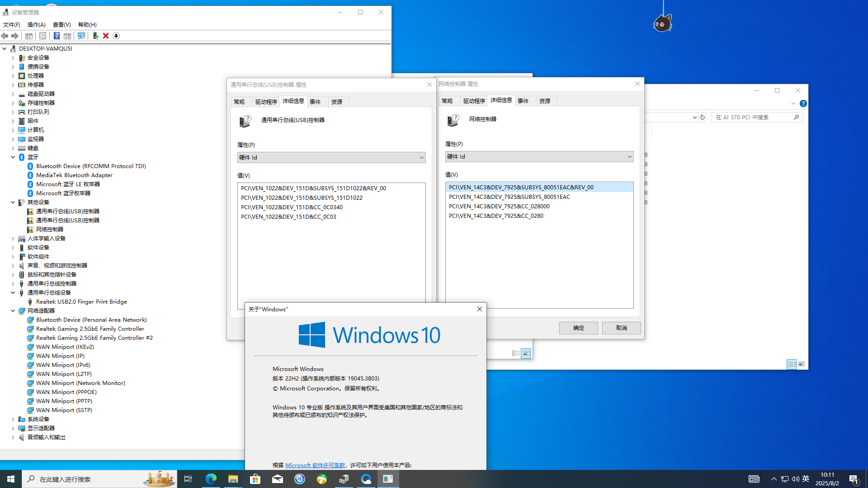Select WAN Miniport (PPPOE) device

[x=66, y=392]
